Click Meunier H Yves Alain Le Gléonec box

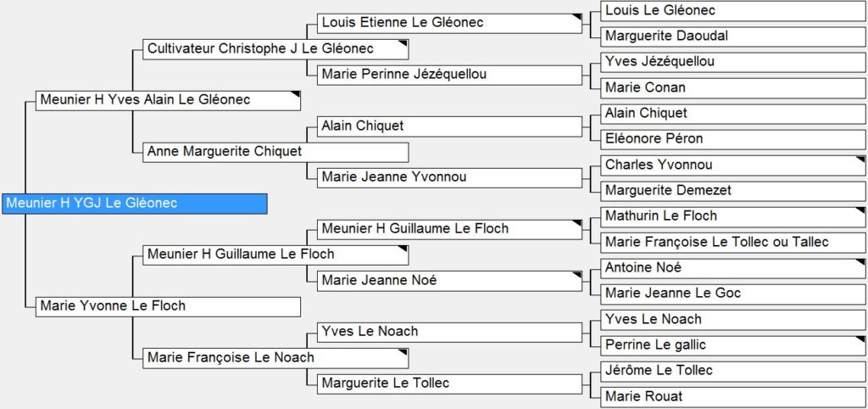(168, 100)
